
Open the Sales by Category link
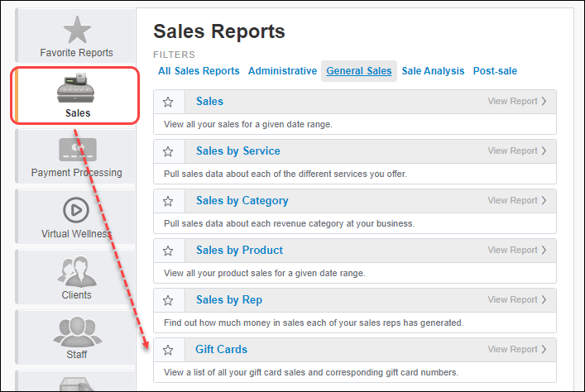(x=242, y=201)
